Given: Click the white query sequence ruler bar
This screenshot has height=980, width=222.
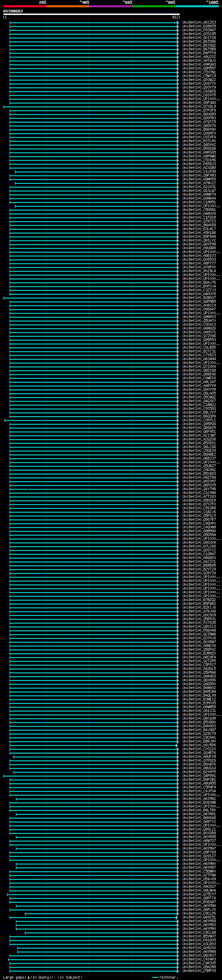Looking at the screenshot, I should click(x=92, y=14).
